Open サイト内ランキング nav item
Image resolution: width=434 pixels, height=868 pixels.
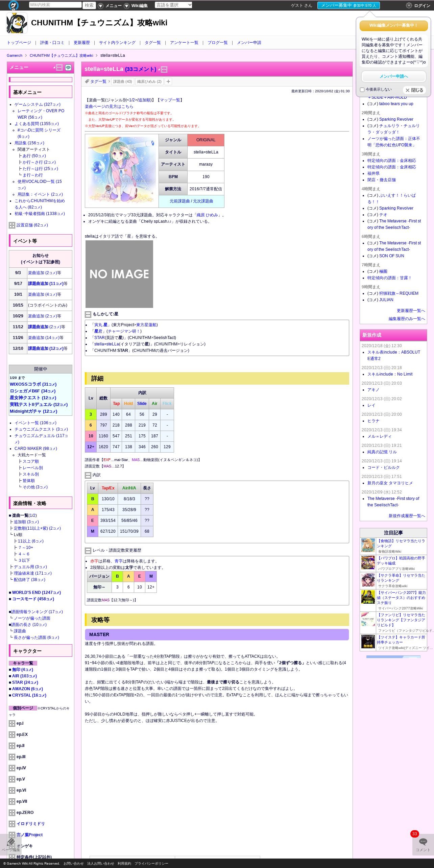tap(117, 43)
